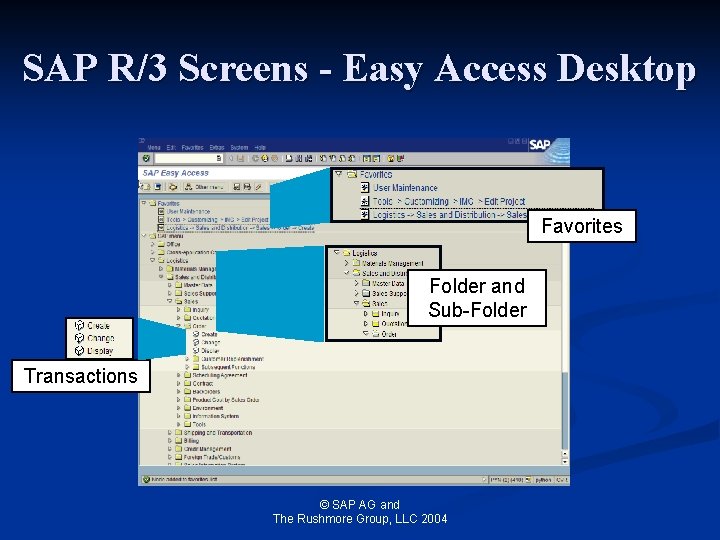
Task: Expand the Office folder node
Action: point(153,244)
